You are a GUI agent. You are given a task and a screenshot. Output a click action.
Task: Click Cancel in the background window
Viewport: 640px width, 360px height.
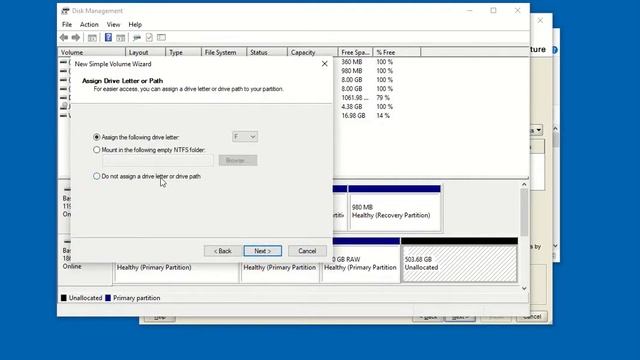click(x=532, y=317)
